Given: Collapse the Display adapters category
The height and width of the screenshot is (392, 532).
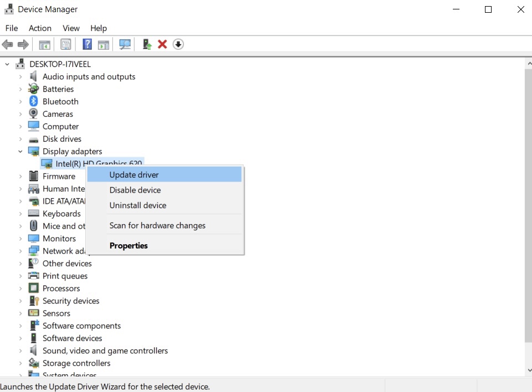Looking at the screenshot, I should tap(20, 151).
